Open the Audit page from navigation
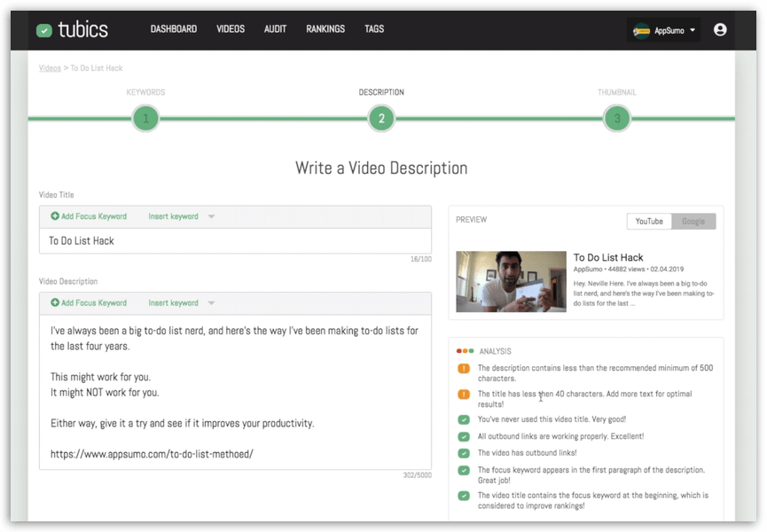This screenshot has height=532, width=767. 275,29
